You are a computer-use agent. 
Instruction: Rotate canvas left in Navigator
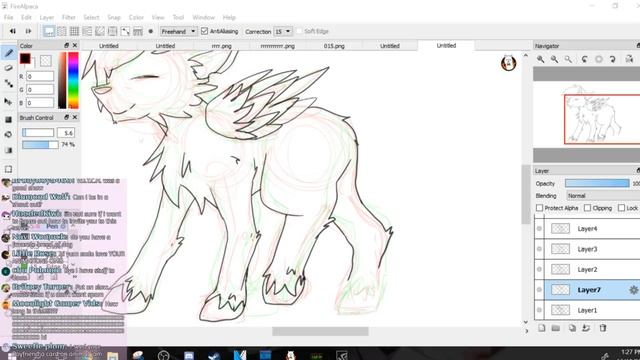pyautogui.click(x=584, y=59)
